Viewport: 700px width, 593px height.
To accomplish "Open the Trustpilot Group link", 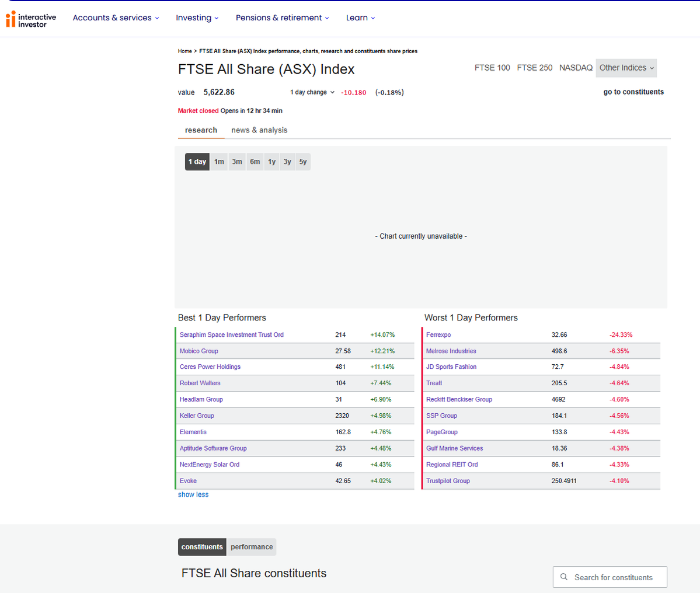I will click(x=448, y=480).
